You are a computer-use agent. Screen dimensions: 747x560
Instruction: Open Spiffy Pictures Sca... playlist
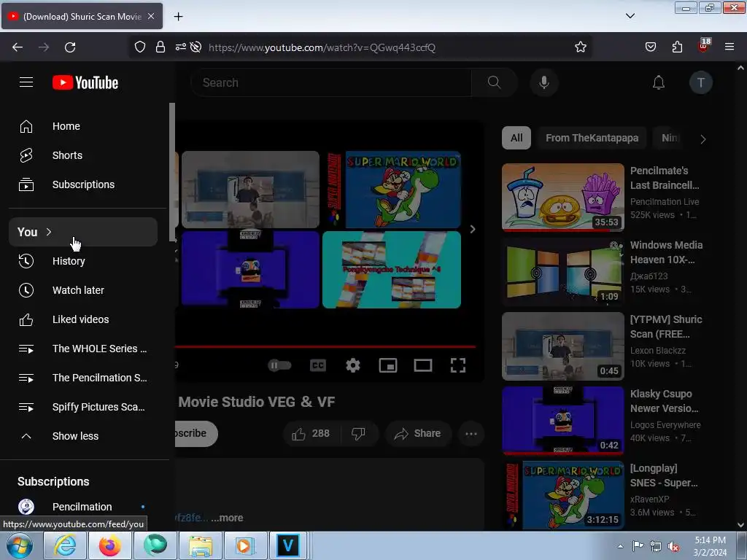point(83,407)
